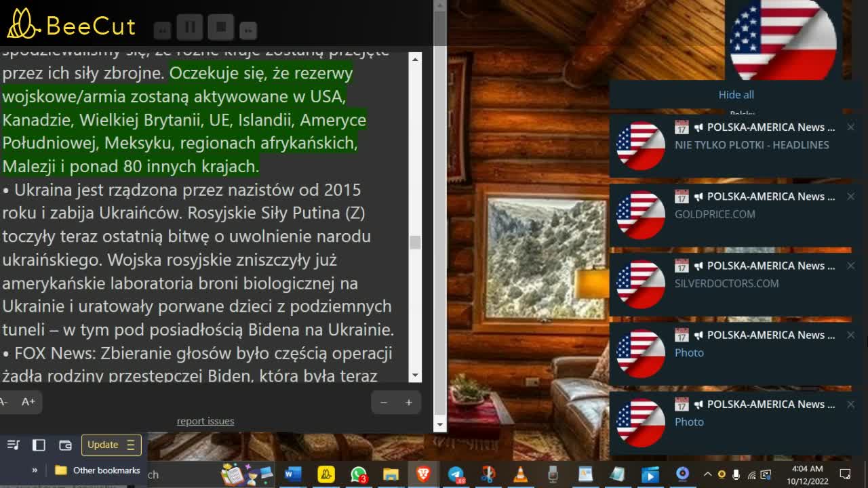
Task: Open the clock showing 4:04 AM
Action: pos(807,474)
